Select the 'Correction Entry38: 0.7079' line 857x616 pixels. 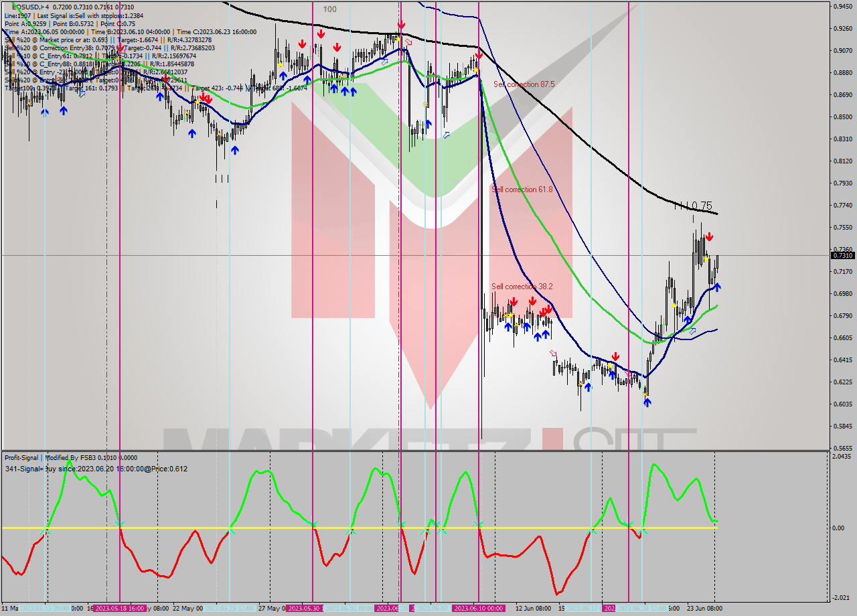[x=109, y=48]
